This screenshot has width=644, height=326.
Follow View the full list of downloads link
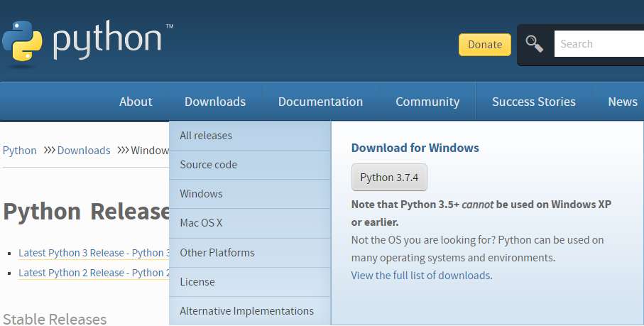pos(421,275)
